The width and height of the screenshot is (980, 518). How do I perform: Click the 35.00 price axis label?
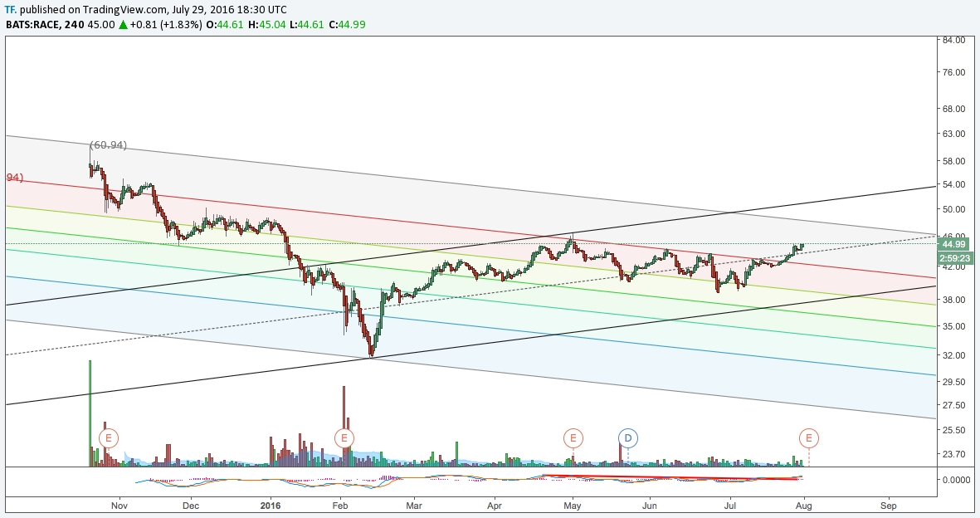(x=953, y=326)
